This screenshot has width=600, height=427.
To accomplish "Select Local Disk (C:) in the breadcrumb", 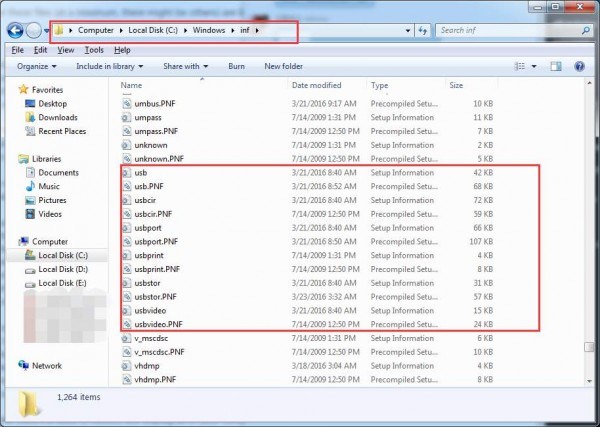I will pos(153,30).
